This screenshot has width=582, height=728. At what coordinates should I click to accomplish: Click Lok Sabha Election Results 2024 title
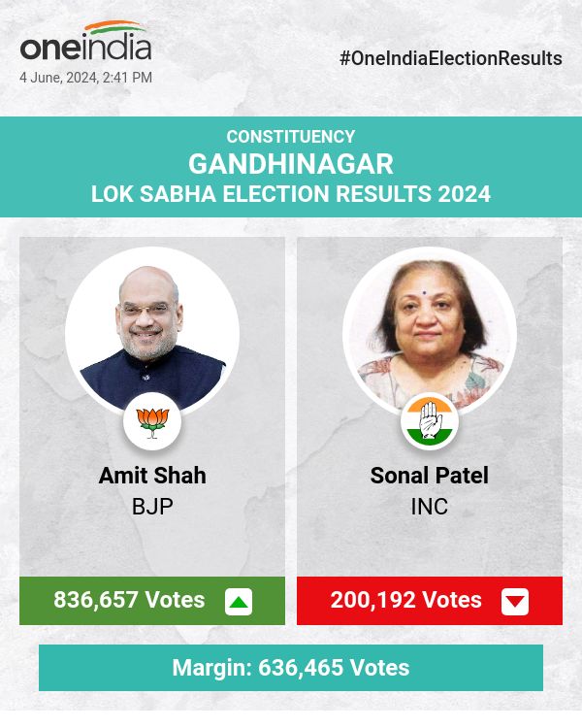pos(291,193)
